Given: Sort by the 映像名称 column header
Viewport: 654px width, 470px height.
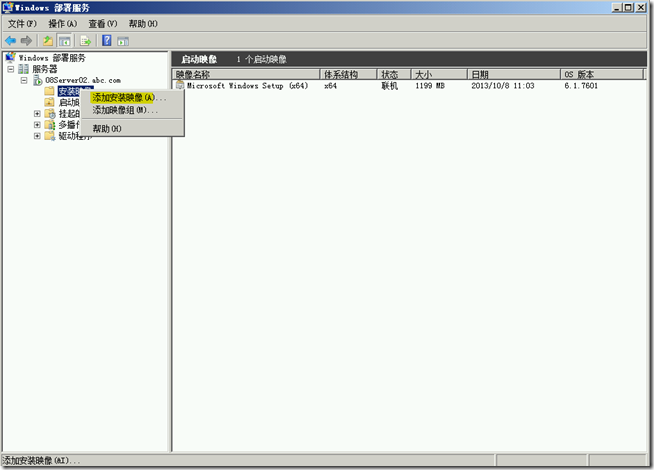Looking at the screenshot, I should (246, 74).
